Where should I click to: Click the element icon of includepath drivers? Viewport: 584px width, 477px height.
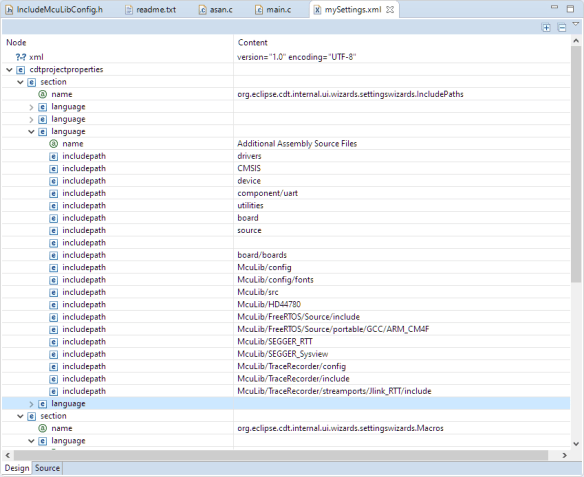[54, 156]
